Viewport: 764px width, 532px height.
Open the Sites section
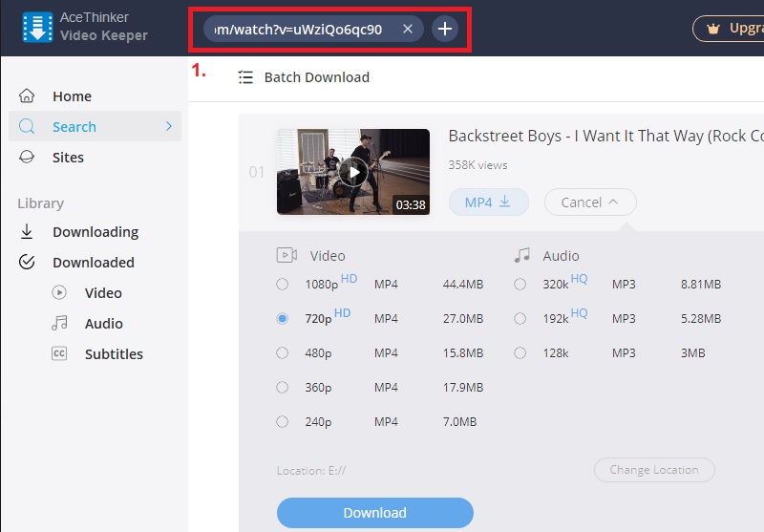68,158
